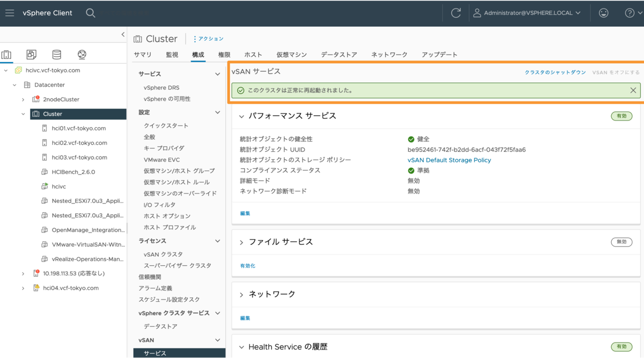Screen dimensions: 644x358
Task: Click the hci04.vcf-tokyo.com warning host icon
Action: pos(36,288)
